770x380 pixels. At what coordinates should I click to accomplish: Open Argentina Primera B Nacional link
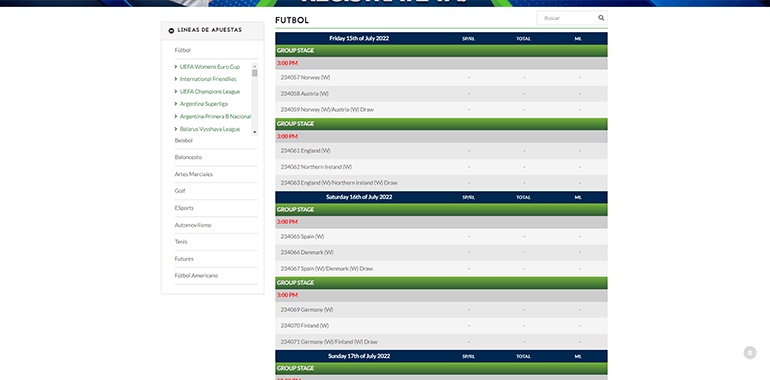(215, 116)
